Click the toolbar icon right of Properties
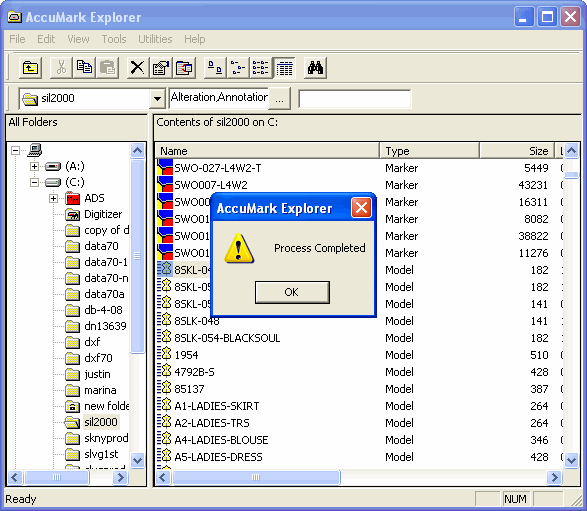Image resolution: width=587 pixels, height=511 pixels. [x=184, y=68]
